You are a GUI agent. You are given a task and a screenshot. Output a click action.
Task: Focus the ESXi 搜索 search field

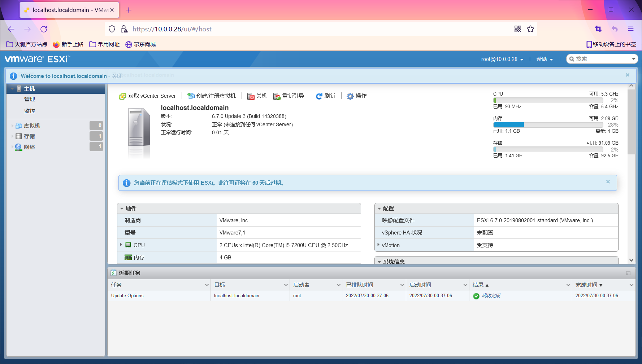click(602, 59)
